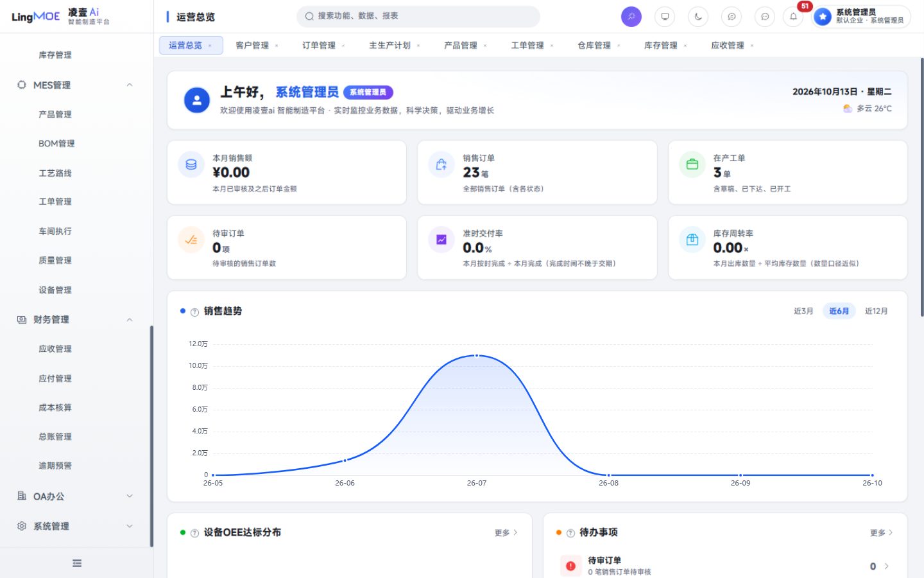Image resolution: width=924 pixels, height=578 pixels.
Task: Toggle dark mode with the moon icon
Action: pos(698,17)
